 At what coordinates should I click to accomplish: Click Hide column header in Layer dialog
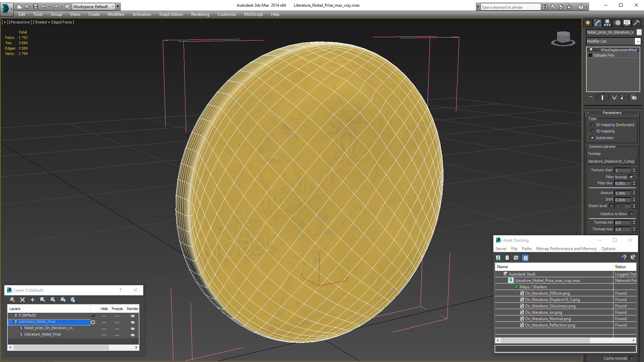pos(104,309)
